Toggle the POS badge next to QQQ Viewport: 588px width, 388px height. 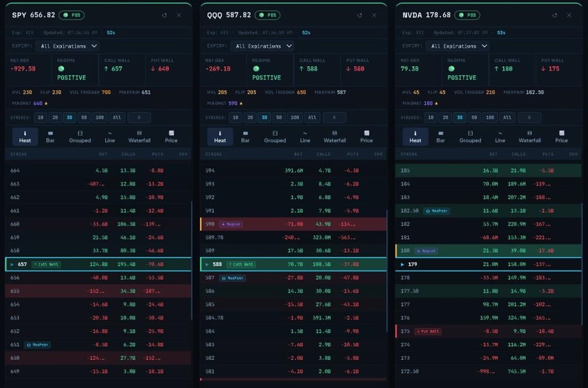[267, 16]
